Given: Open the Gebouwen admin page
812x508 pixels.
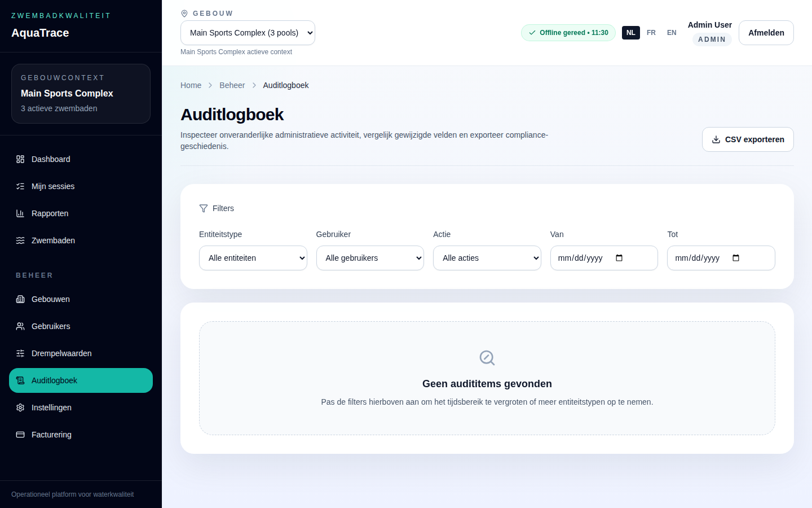Looking at the screenshot, I should pyautogui.click(x=81, y=299).
